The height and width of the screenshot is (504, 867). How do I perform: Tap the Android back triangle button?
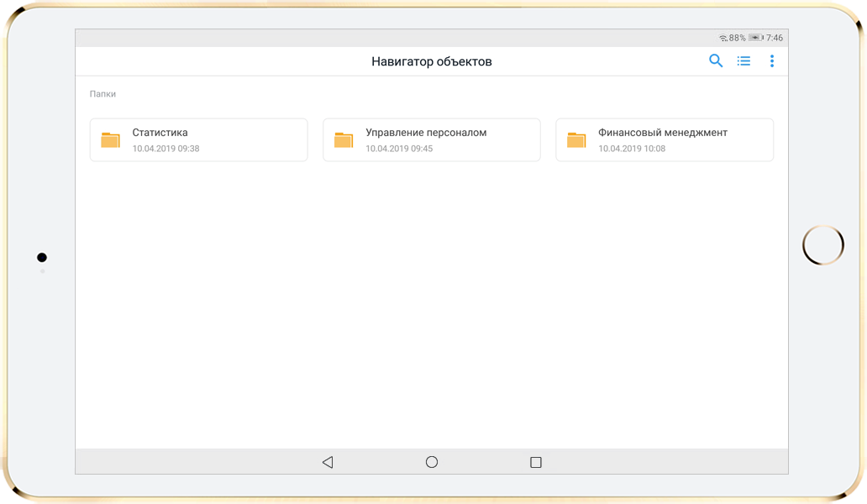tap(328, 462)
